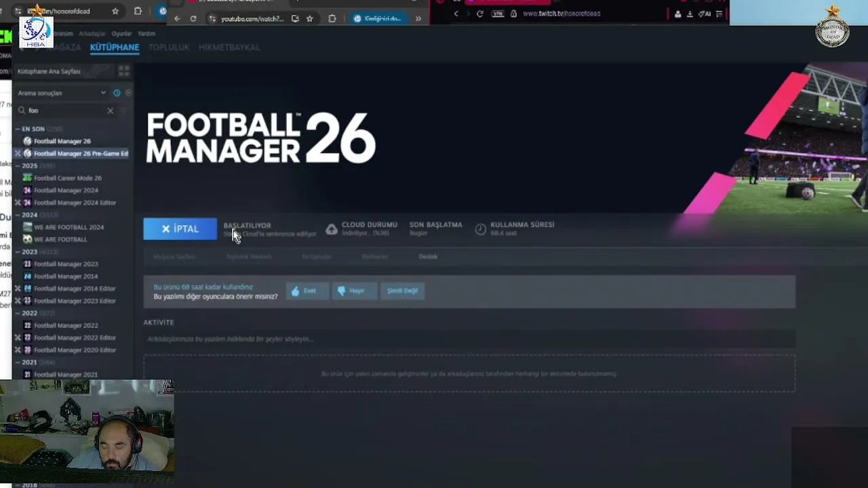Open the Cloud Durumu cloud sync icon
This screenshot has height=488, width=868.
point(331,229)
